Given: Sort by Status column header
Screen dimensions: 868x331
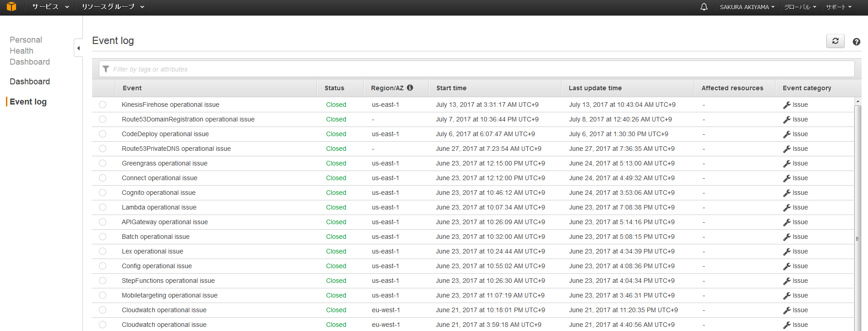Looking at the screenshot, I should [334, 88].
